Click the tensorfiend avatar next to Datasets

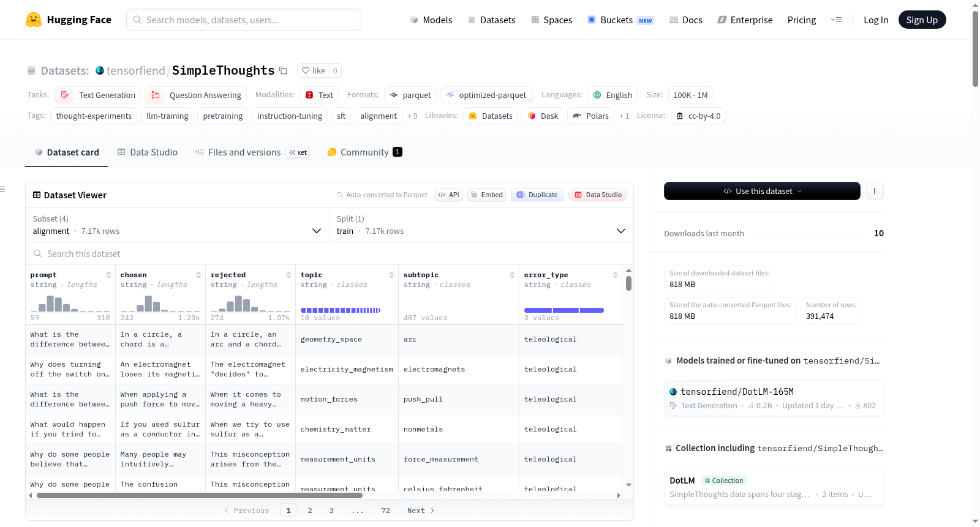100,70
